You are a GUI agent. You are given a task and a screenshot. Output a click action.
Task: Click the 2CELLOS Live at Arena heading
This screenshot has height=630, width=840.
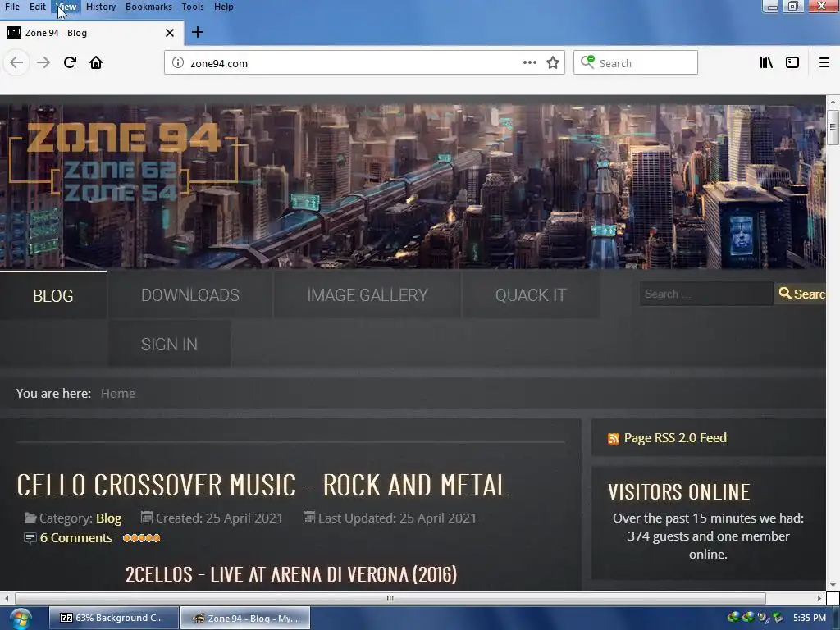tap(291, 574)
